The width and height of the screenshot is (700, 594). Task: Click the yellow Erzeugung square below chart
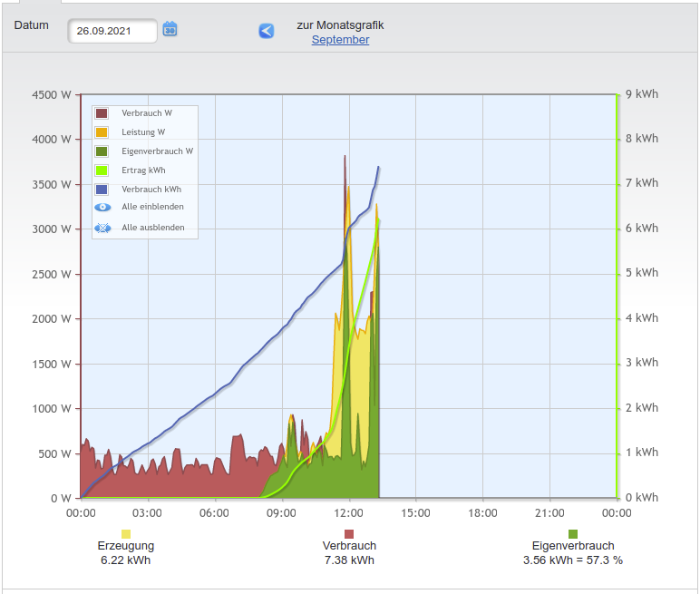[126, 534]
